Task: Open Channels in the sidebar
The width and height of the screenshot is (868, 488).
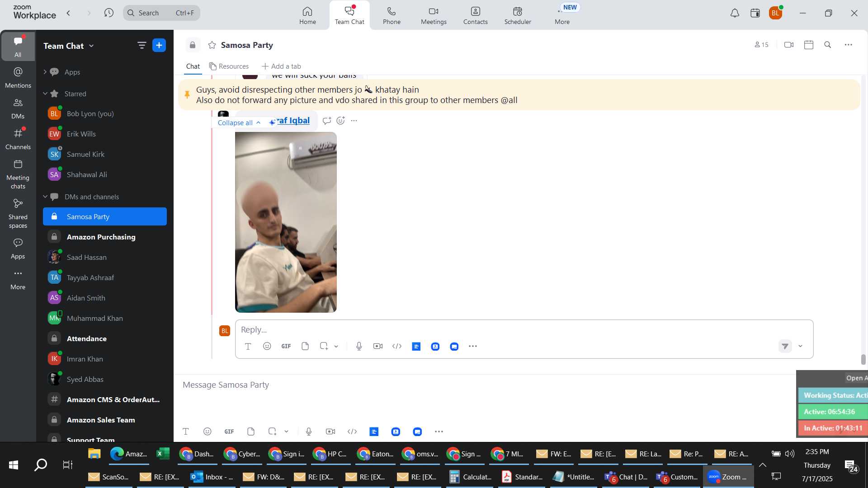Action: [18, 139]
